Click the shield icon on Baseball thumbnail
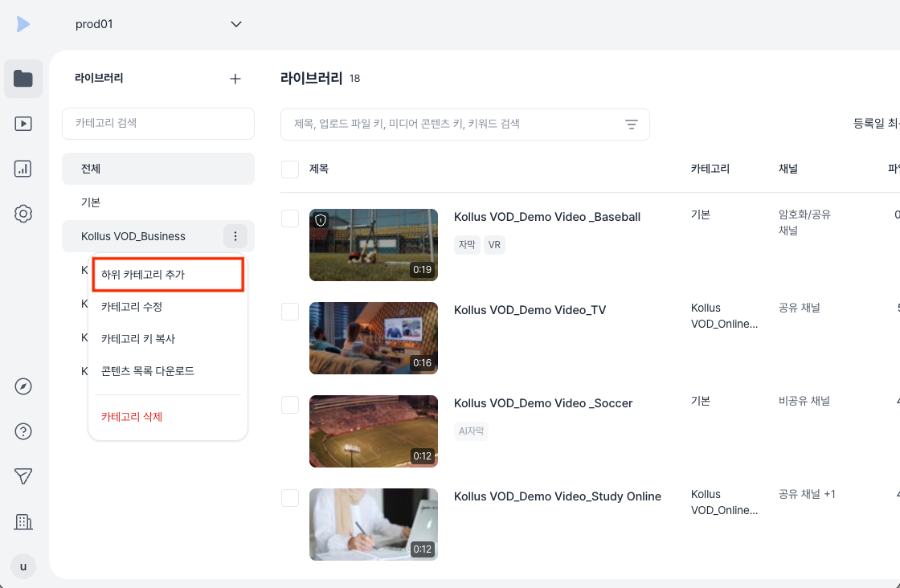Screen dimensions: 900x588 click(321, 220)
